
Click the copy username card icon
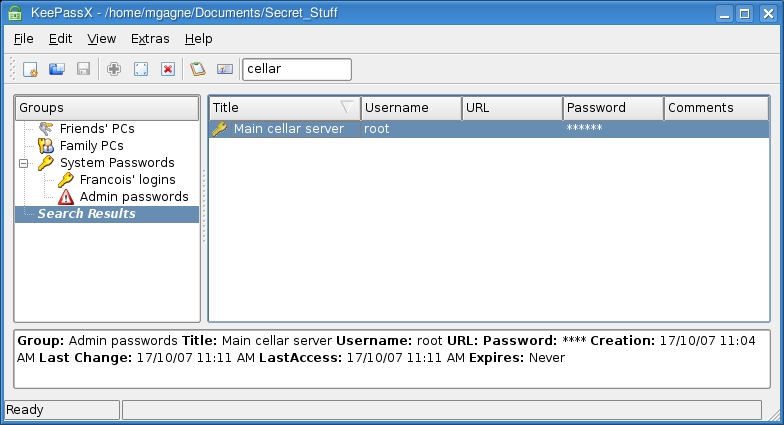click(x=225, y=69)
